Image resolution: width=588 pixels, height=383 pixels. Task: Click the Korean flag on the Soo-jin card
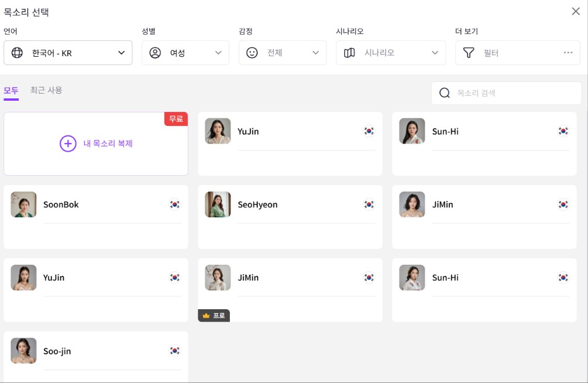point(174,351)
